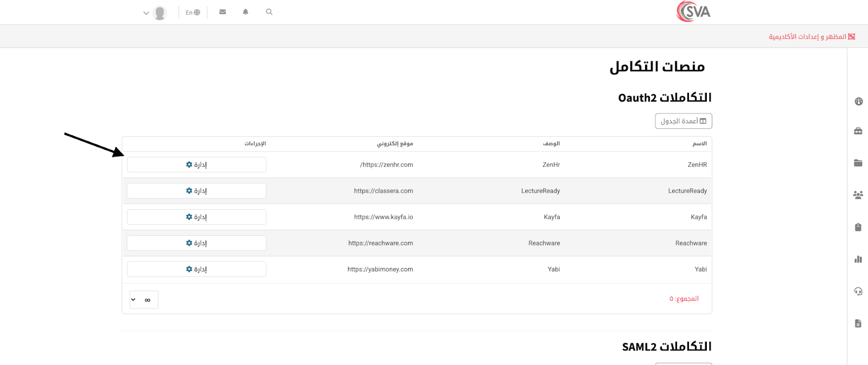Open the briefcase icon in right sidebar
Screen dimensions: 868x365
pyautogui.click(x=858, y=131)
